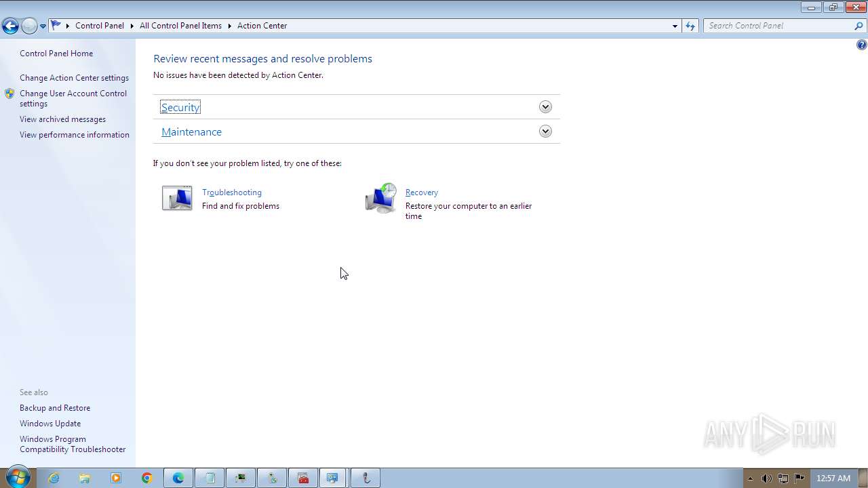
Task: Open the Troubleshooting link
Action: (232, 192)
